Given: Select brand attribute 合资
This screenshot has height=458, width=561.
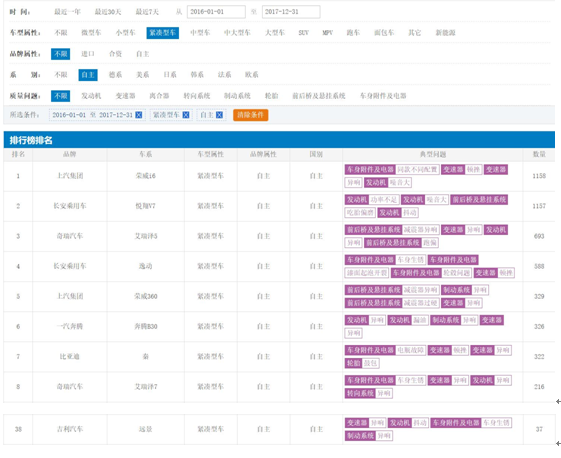Looking at the screenshot, I should point(115,54).
